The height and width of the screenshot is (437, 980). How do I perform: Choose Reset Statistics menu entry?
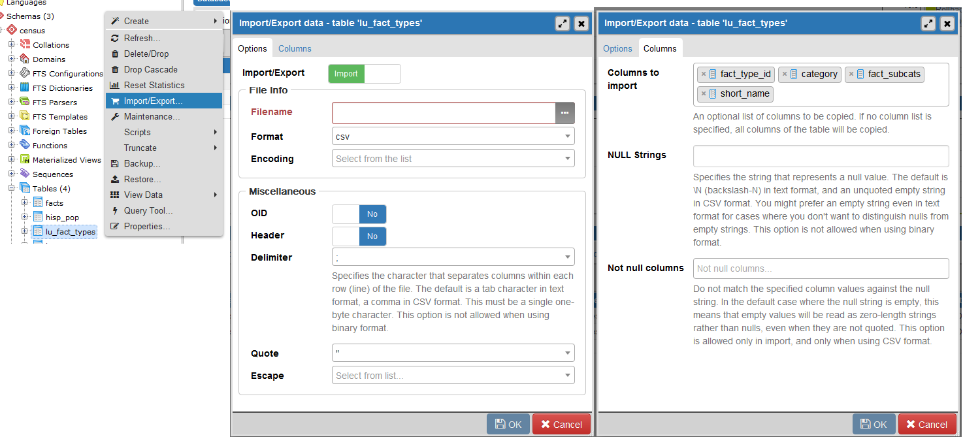pyautogui.click(x=164, y=85)
